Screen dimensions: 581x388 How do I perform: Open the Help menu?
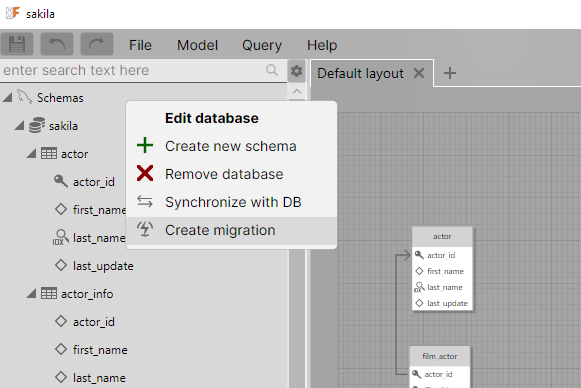(x=322, y=45)
